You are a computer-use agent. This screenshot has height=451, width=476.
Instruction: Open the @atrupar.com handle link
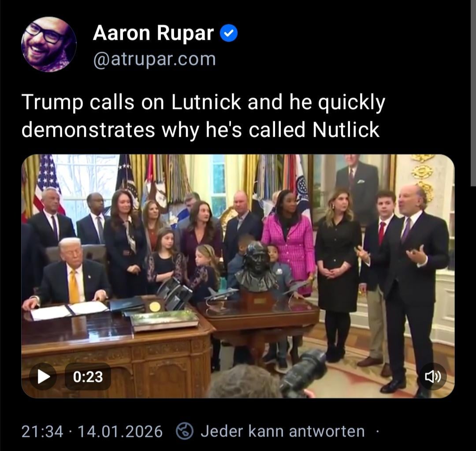tap(155, 59)
